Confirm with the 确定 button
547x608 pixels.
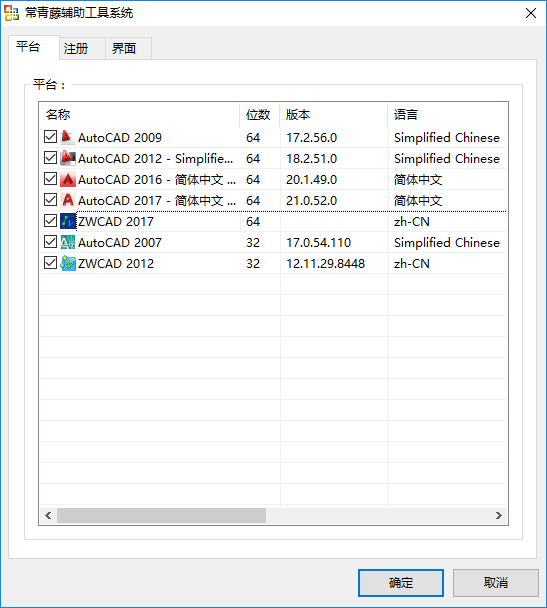click(x=401, y=582)
